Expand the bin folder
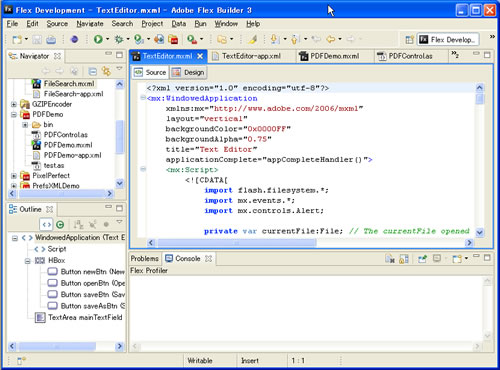Image resolution: width=500 pixels, height=370 pixels. [x=25, y=125]
